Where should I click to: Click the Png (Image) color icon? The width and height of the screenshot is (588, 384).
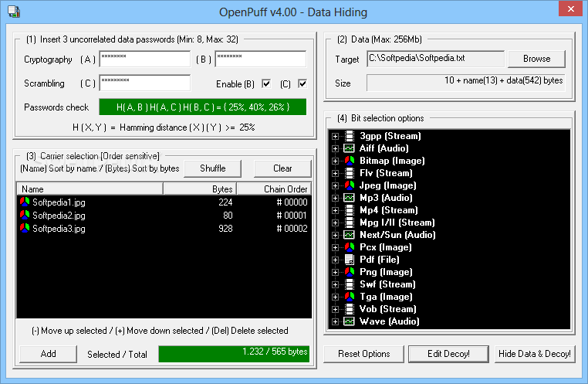tap(349, 272)
